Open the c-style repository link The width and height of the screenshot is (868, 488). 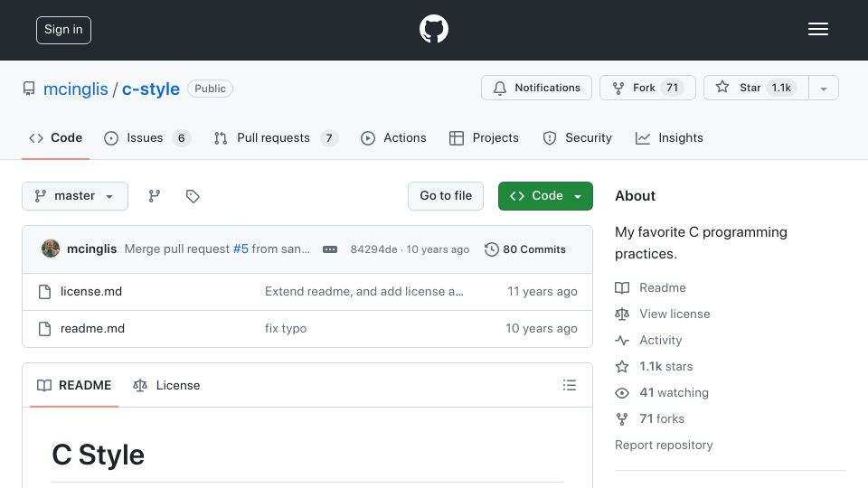tap(151, 89)
